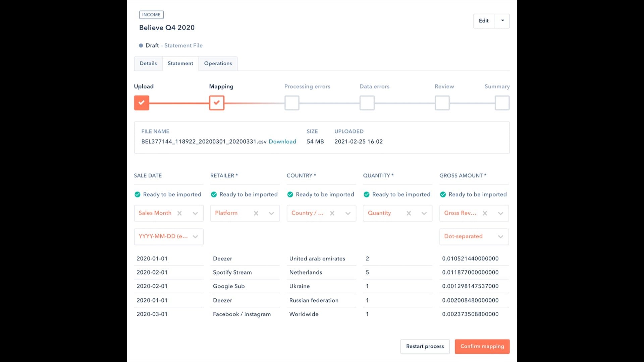Click the Processing errors step box
This screenshot has width=644, height=362.
click(292, 103)
